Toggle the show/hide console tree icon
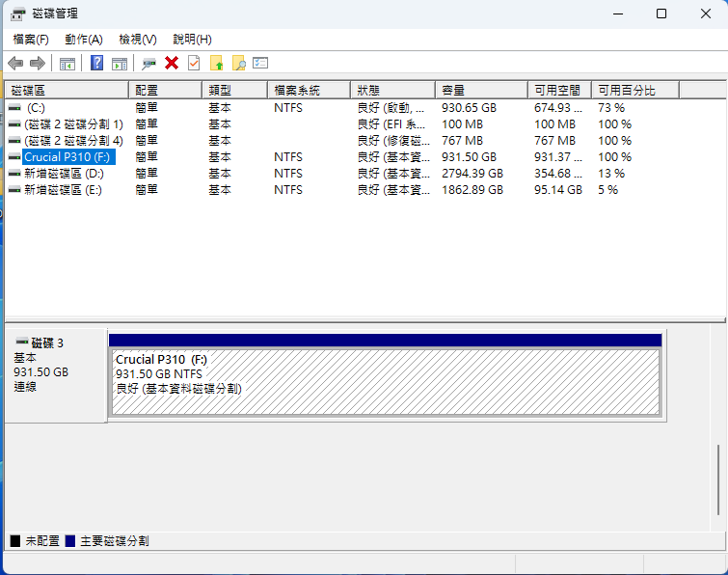The image size is (728, 575). [x=67, y=64]
